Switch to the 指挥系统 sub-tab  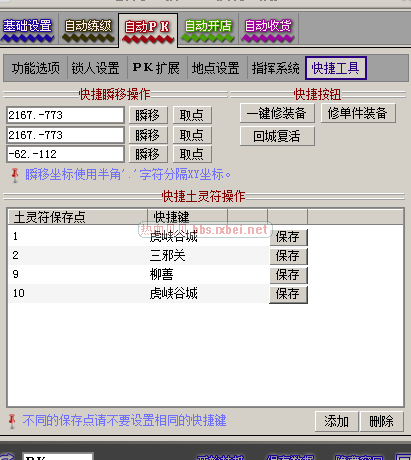tap(276, 68)
